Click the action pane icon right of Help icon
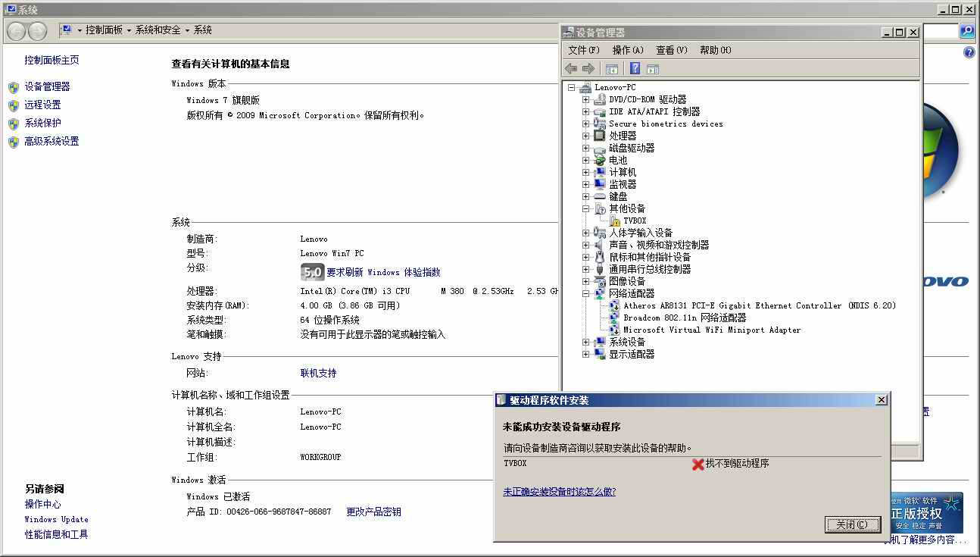The width and height of the screenshot is (980, 557). tap(653, 69)
